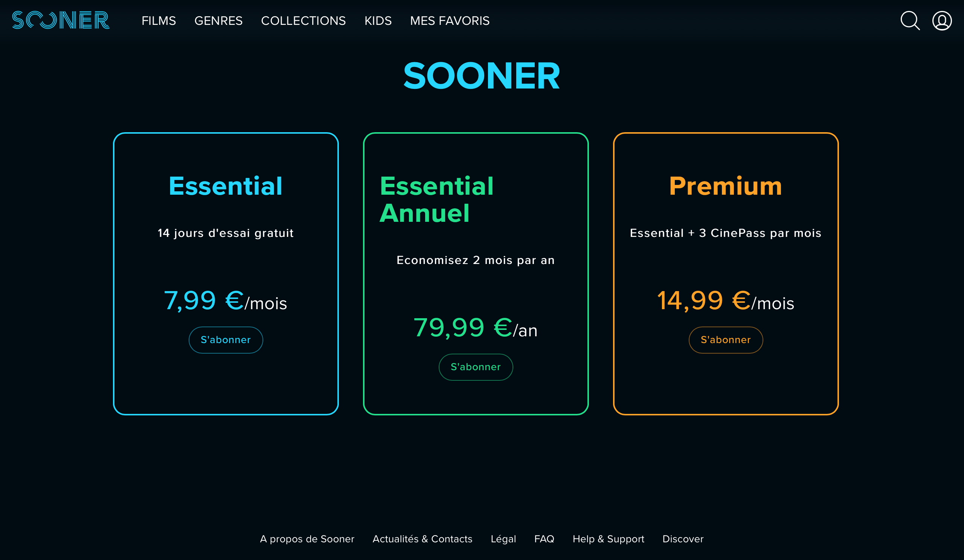
Task: Click S'abonner for the Premium plan
Action: click(725, 340)
